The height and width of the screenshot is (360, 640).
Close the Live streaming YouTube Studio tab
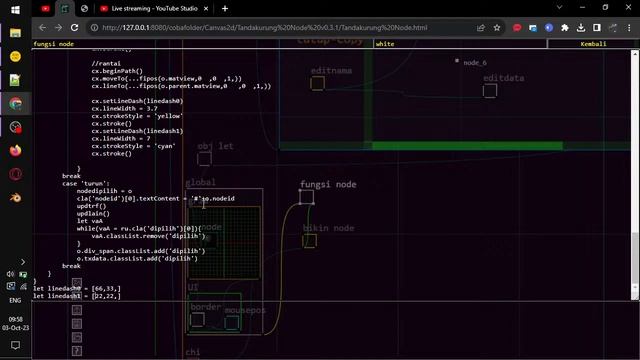[206, 9]
